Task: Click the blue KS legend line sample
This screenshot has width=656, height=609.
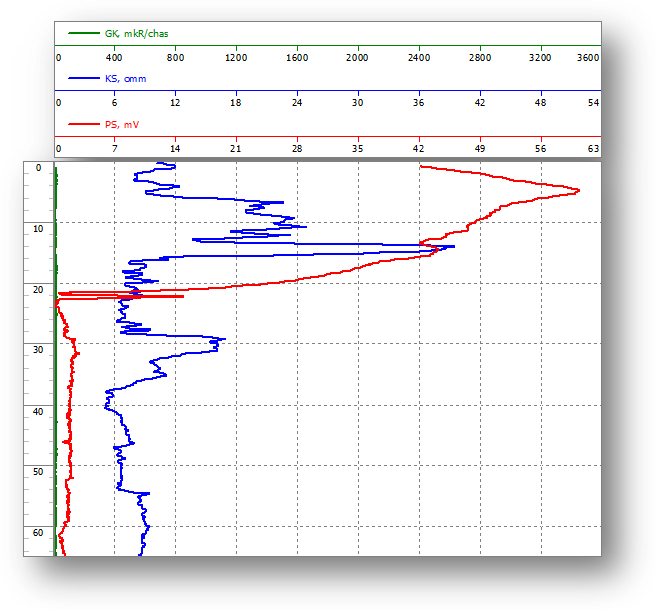Action: pyautogui.click(x=84, y=78)
